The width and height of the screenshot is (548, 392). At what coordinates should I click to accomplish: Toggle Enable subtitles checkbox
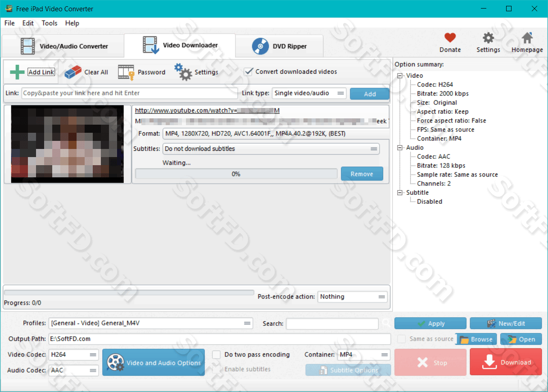216,369
